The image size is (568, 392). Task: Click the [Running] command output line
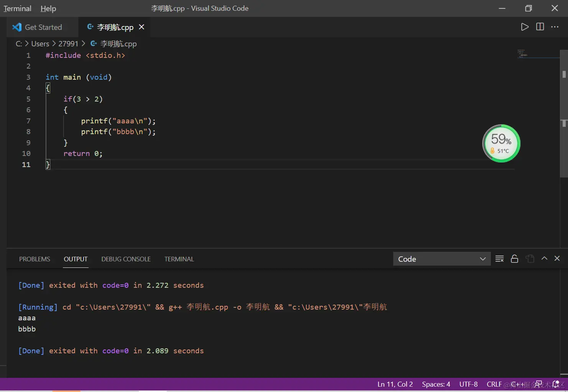click(x=203, y=307)
